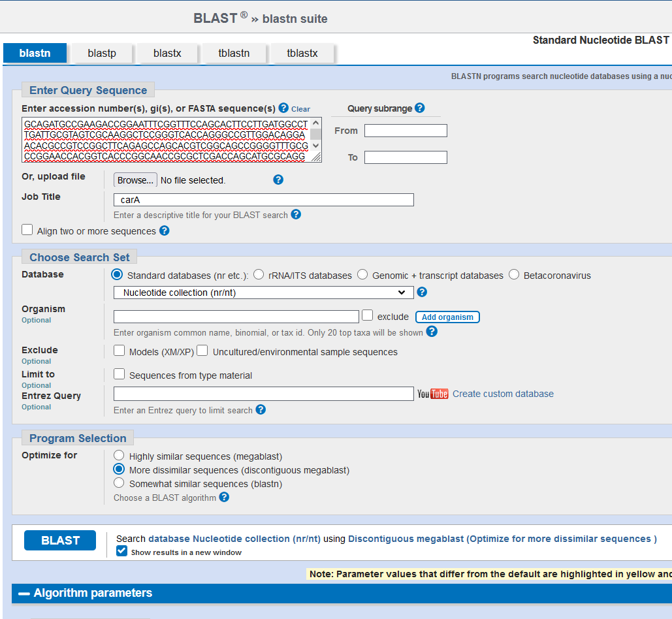
Task: Open Create custom database link
Action: pos(503,394)
